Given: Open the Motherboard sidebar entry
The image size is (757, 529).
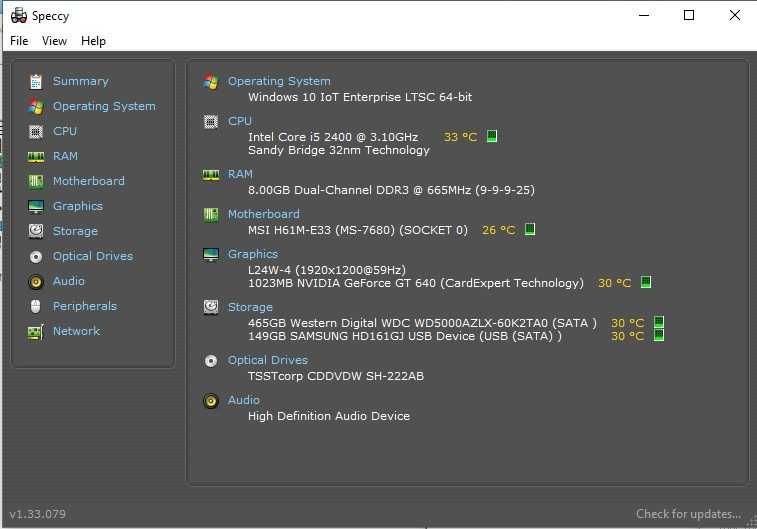Looking at the screenshot, I should pos(89,181).
